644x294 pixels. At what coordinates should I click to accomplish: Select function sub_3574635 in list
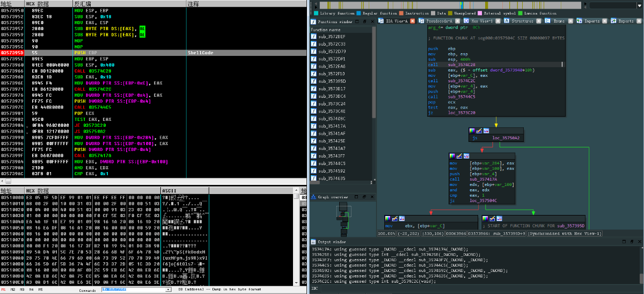coord(342,178)
